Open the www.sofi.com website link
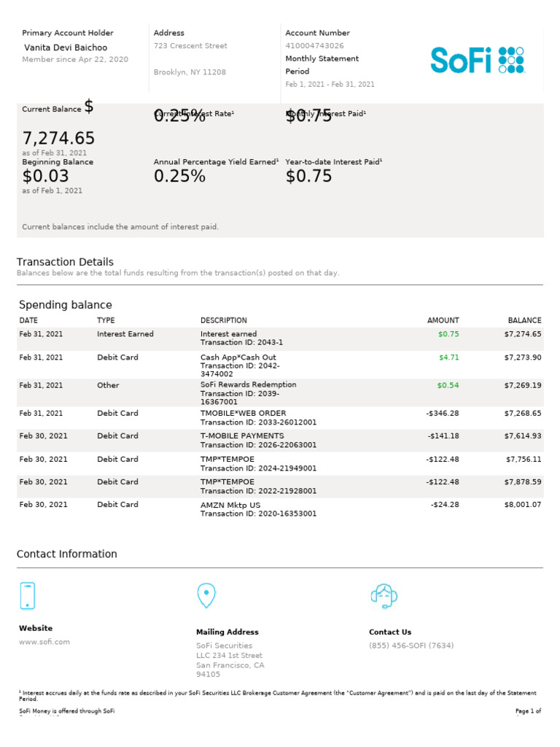The image size is (560, 747). 44,642
